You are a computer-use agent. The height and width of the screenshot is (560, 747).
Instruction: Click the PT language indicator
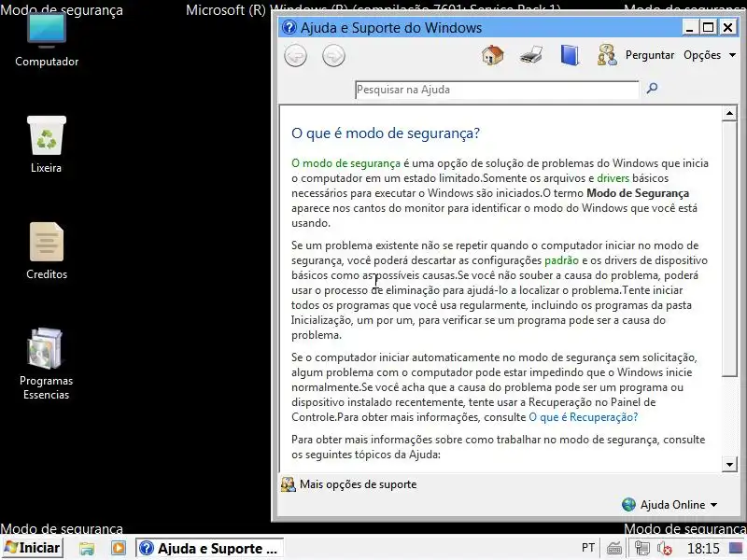tap(588, 548)
